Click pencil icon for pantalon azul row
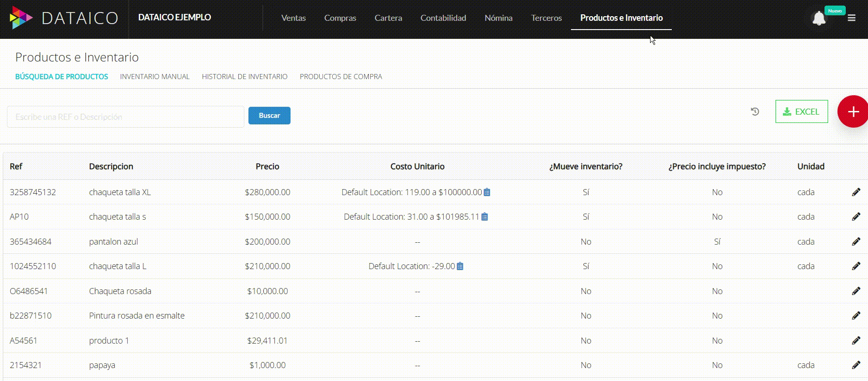 point(856,241)
